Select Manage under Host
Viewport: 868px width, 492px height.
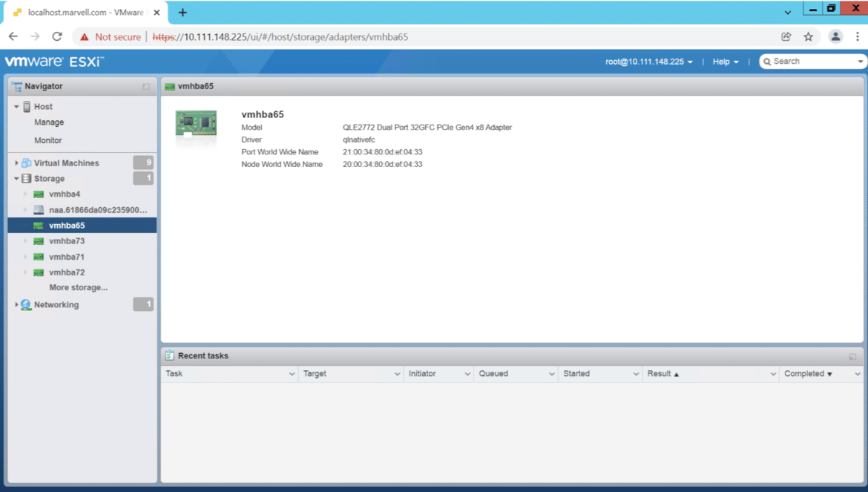(x=49, y=122)
